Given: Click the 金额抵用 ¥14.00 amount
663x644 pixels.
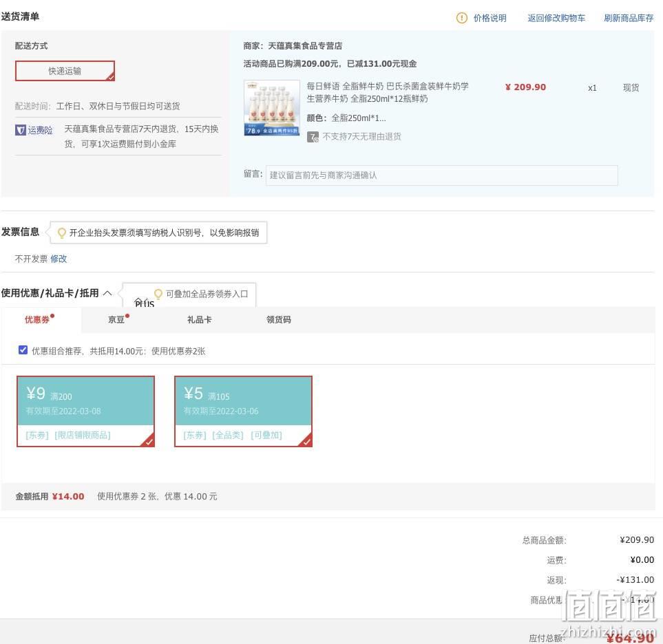Looking at the screenshot, I should (68, 497).
